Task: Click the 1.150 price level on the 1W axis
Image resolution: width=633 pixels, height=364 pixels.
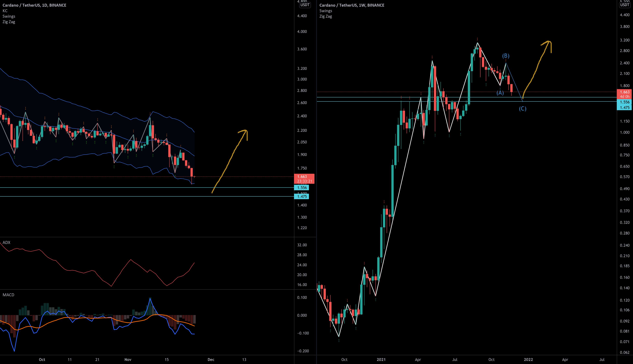Action: point(625,121)
